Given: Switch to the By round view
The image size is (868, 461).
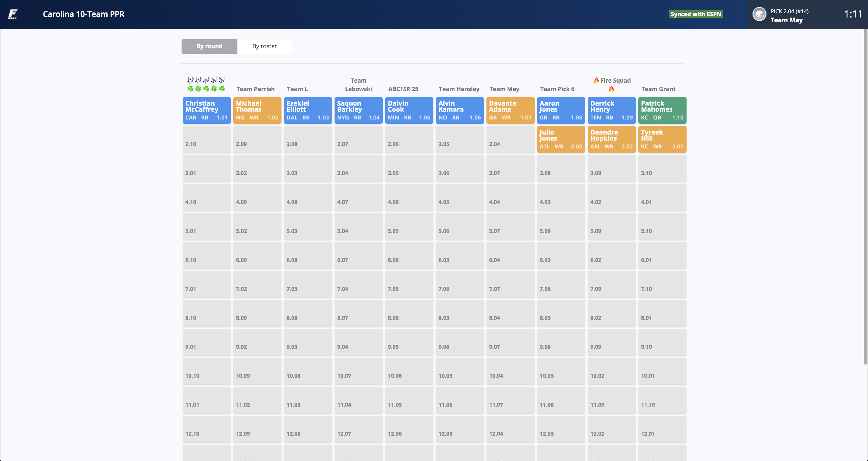Looking at the screenshot, I should tap(209, 46).
